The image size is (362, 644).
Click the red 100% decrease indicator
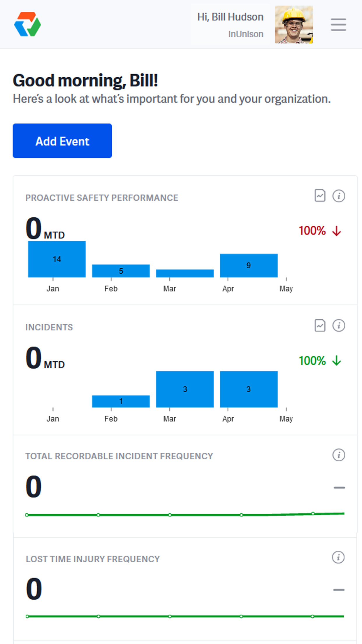click(x=319, y=231)
